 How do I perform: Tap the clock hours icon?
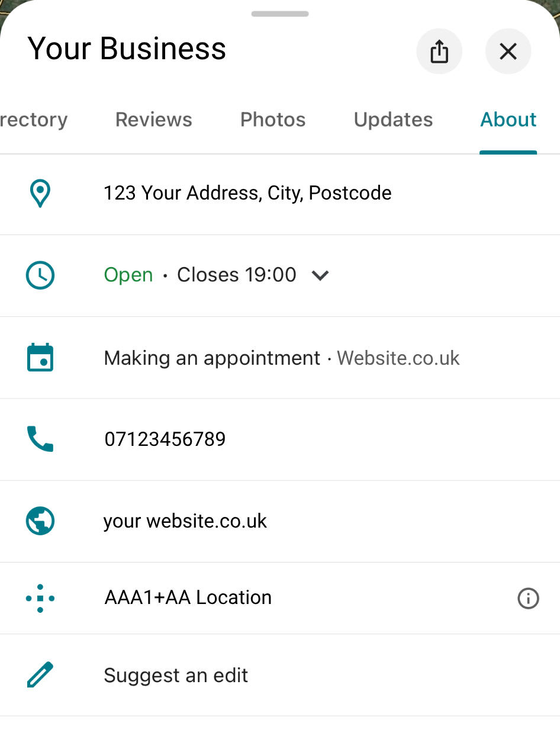pos(40,275)
